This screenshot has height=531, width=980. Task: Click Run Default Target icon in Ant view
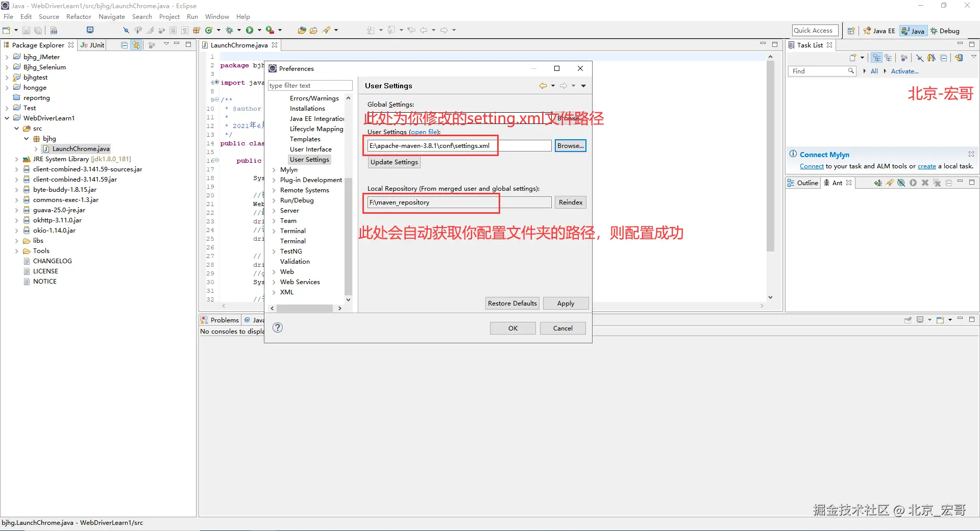pos(913,183)
